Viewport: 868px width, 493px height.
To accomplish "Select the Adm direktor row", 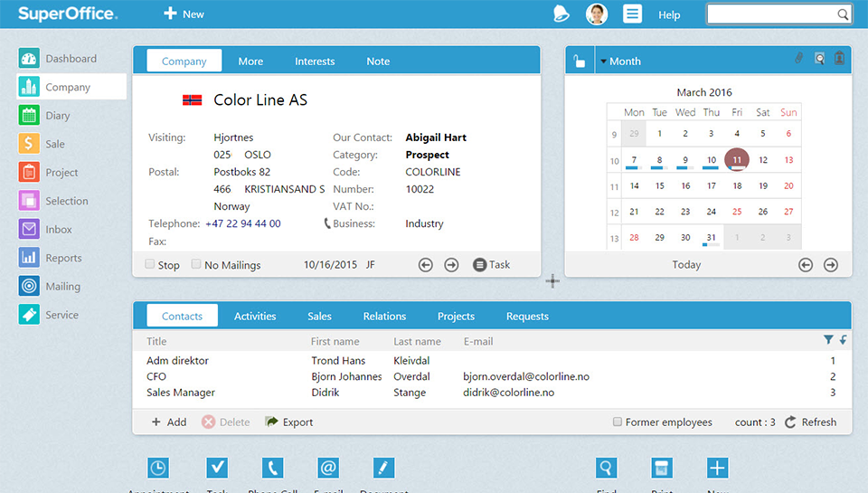I will [492, 361].
